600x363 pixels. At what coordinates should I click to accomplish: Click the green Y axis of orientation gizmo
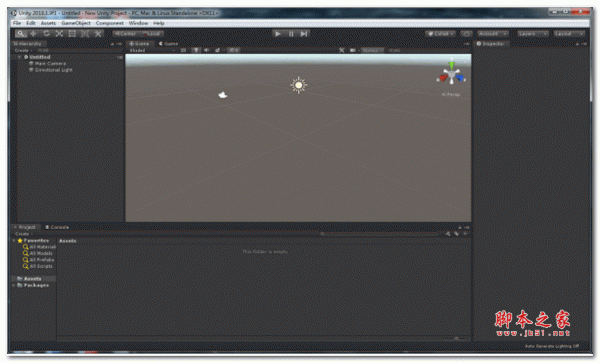coord(452,64)
